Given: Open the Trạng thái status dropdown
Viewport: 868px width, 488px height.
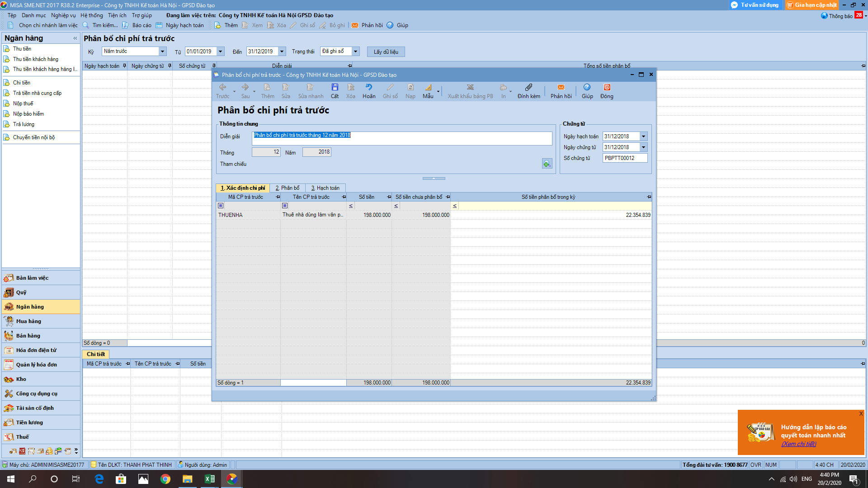Looking at the screenshot, I should (x=355, y=52).
